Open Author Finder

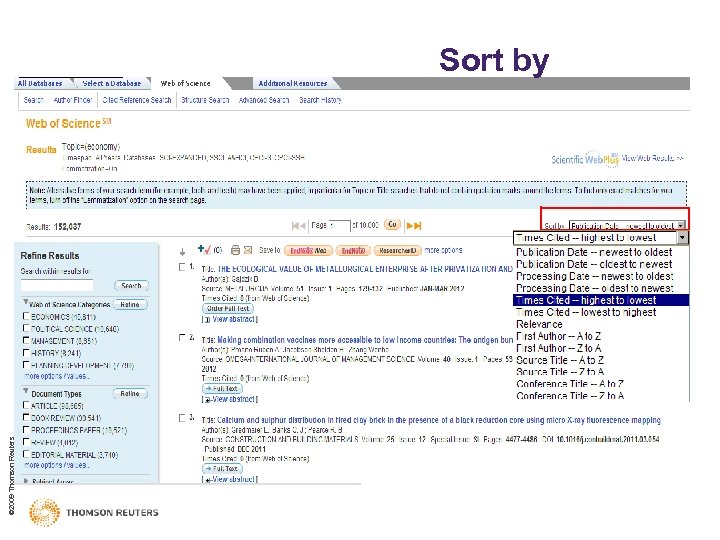(x=73, y=100)
